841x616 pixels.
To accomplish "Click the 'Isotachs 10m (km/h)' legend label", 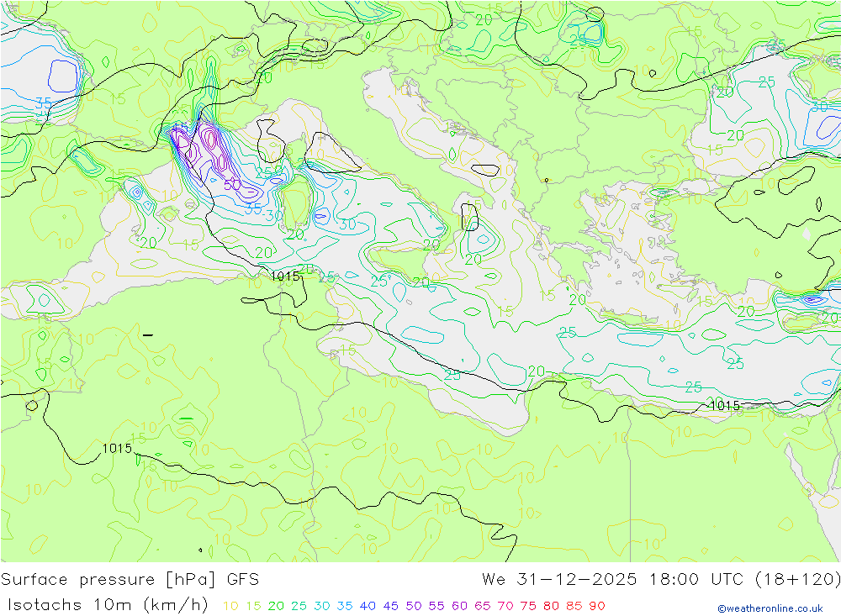I will pyautogui.click(x=108, y=605).
